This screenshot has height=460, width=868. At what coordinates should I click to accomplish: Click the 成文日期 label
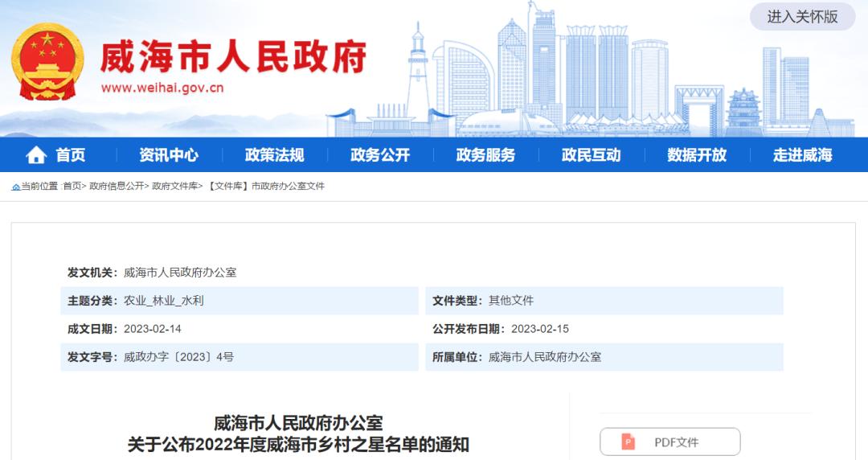tap(92, 329)
